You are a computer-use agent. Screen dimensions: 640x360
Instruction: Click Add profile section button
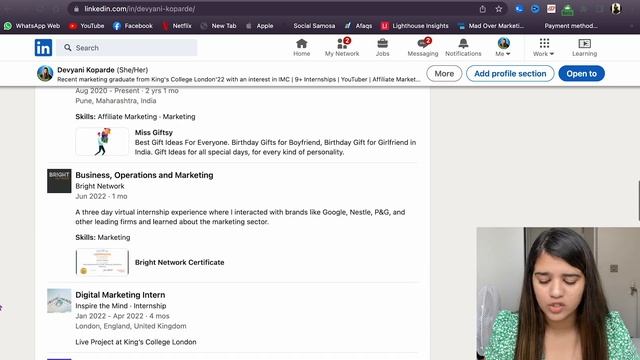tap(510, 73)
